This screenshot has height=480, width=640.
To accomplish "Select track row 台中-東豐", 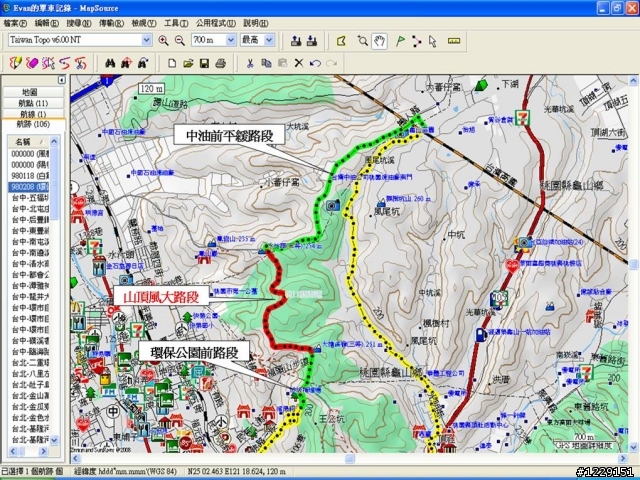I will (30, 231).
